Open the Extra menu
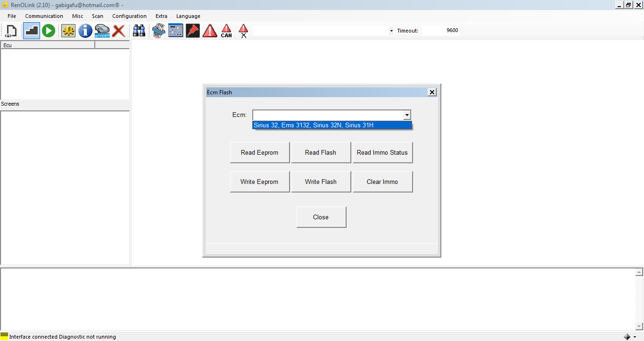This screenshot has width=644, height=341. click(161, 16)
